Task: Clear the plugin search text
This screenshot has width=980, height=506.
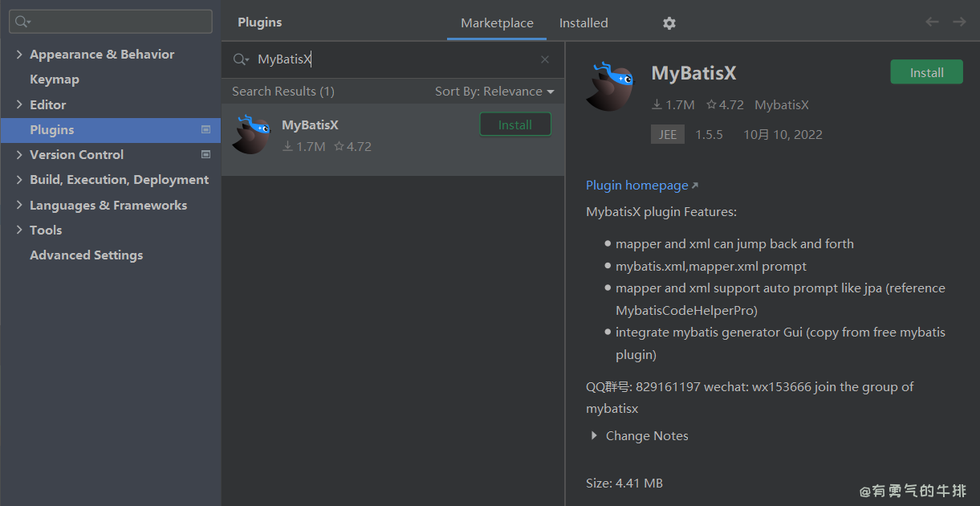Action: [x=545, y=59]
